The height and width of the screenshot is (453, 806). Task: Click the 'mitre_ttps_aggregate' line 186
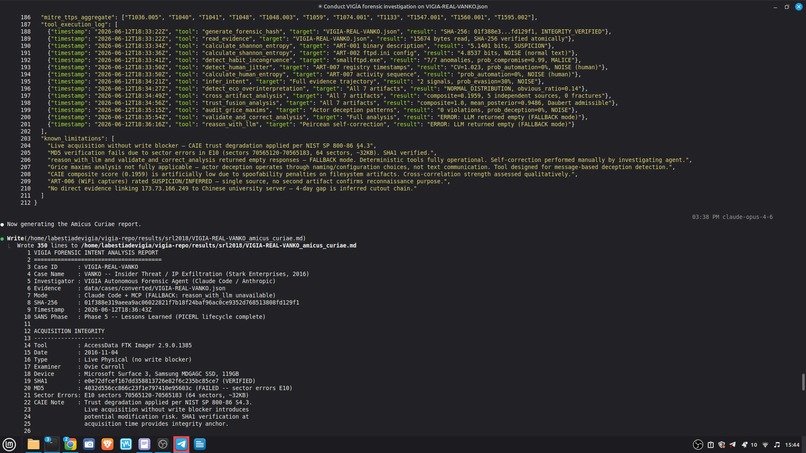289,17
